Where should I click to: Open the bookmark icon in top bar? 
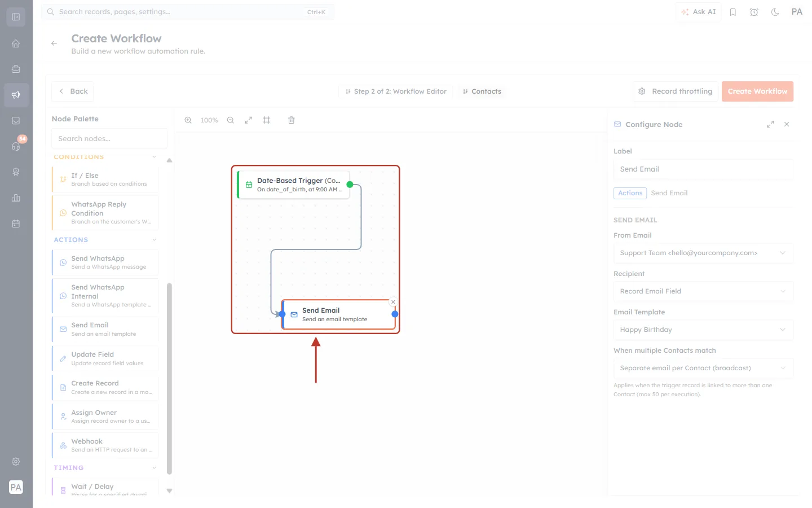point(733,12)
